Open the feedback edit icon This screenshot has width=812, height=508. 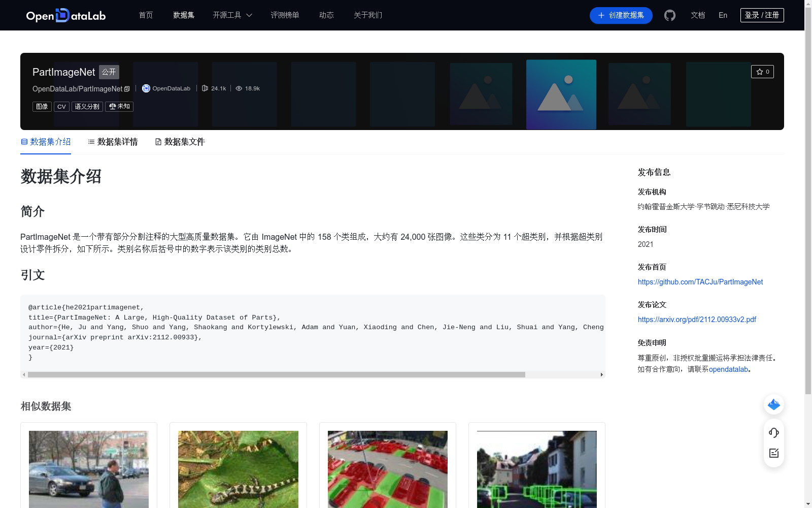click(774, 453)
